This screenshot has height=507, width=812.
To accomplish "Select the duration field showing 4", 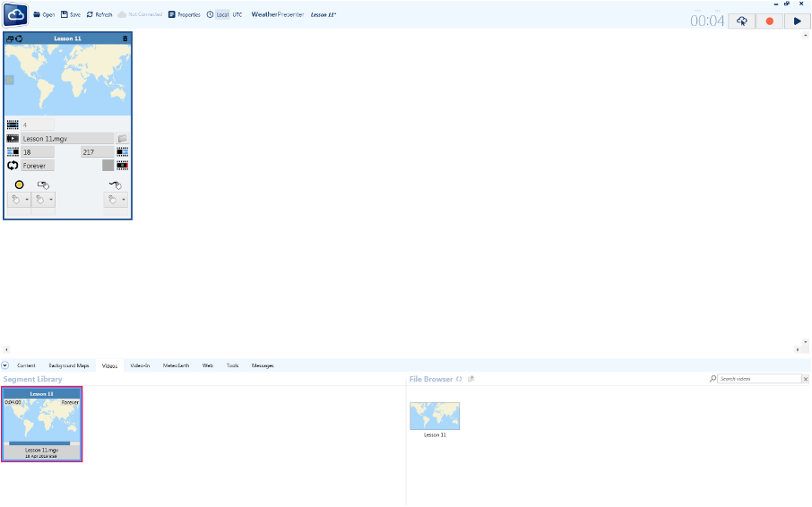I will pos(38,125).
